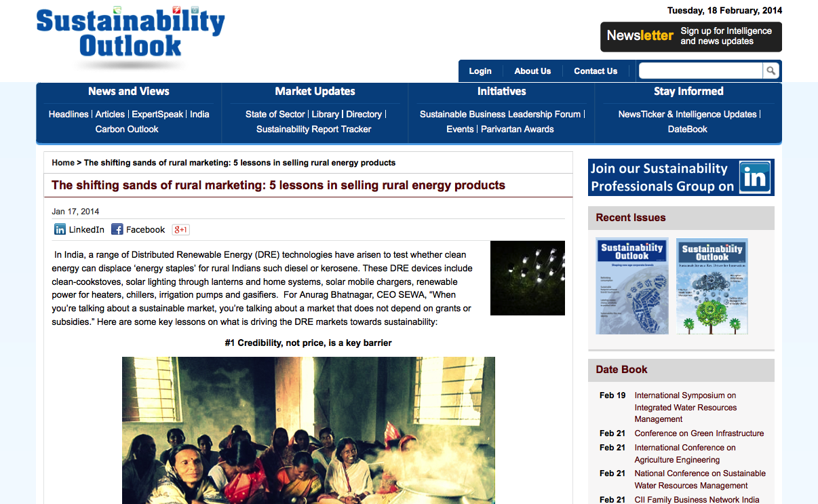Open the Directory link

(x=364, y=114)
